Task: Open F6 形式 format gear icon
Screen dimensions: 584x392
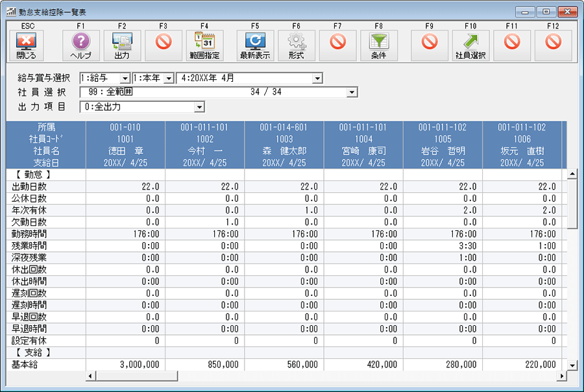Action: 297,45
